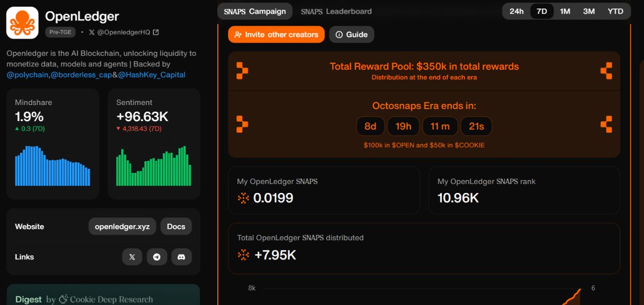
Task: Click the Total Reward Pool $350k heading
Action: pyautogui.click(x=424, y=66)
